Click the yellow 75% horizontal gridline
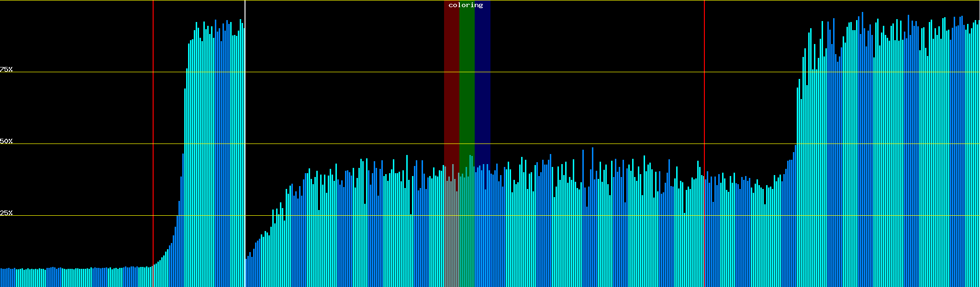980x287 pixels. click(x=574, y=72)
